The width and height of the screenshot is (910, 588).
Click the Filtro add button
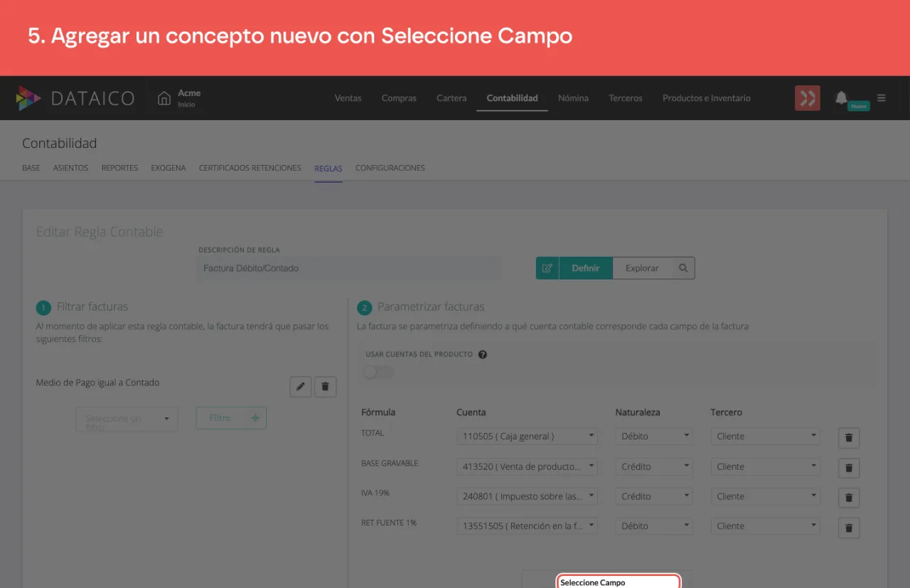point(231,418)
